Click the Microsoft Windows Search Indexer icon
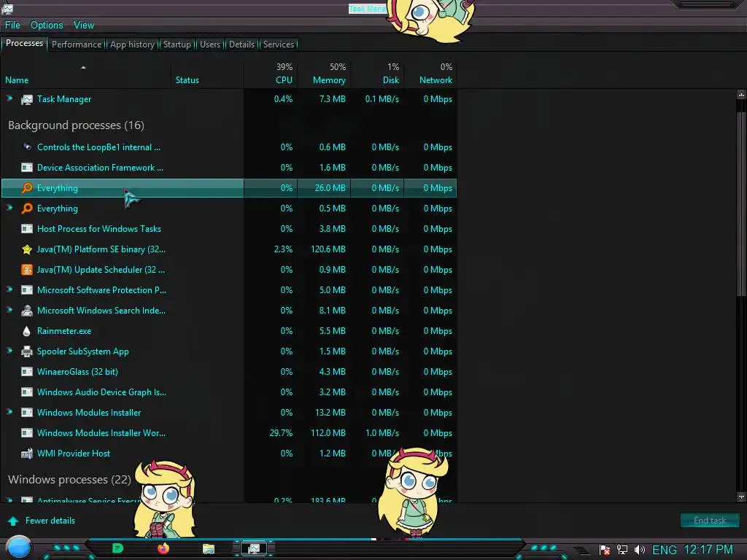Viewport: 747px width, 560px height. coord(27,311)
